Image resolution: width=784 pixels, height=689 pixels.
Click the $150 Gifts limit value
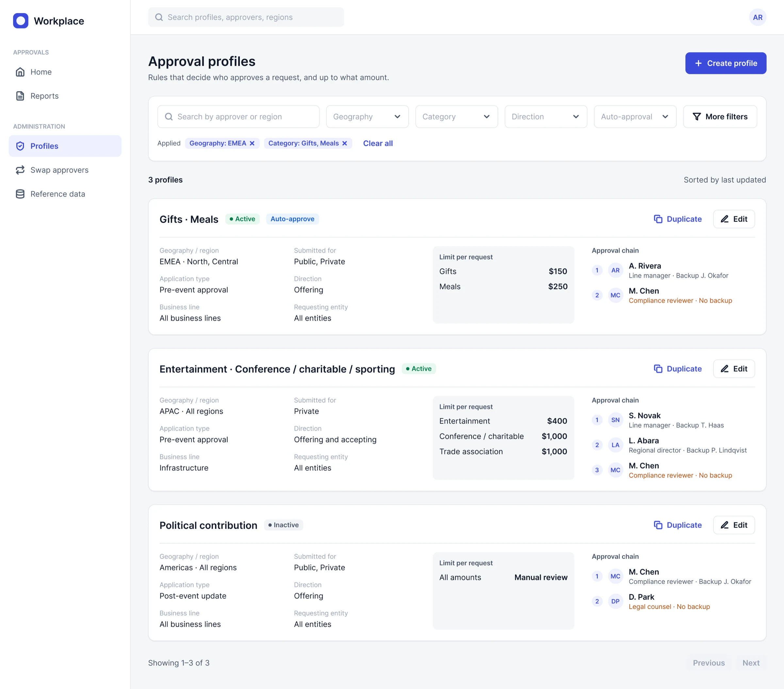pyautogui.click(x=558, y=271)
